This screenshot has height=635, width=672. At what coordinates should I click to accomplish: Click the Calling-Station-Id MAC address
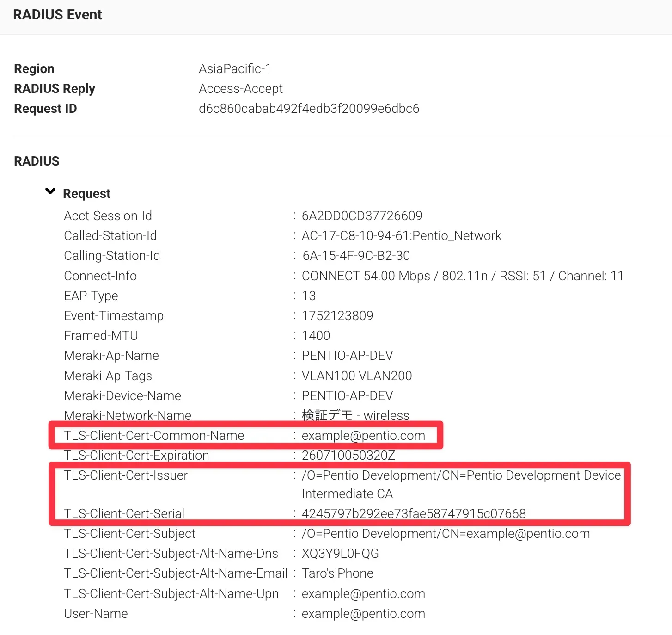(x=356, y=256)
